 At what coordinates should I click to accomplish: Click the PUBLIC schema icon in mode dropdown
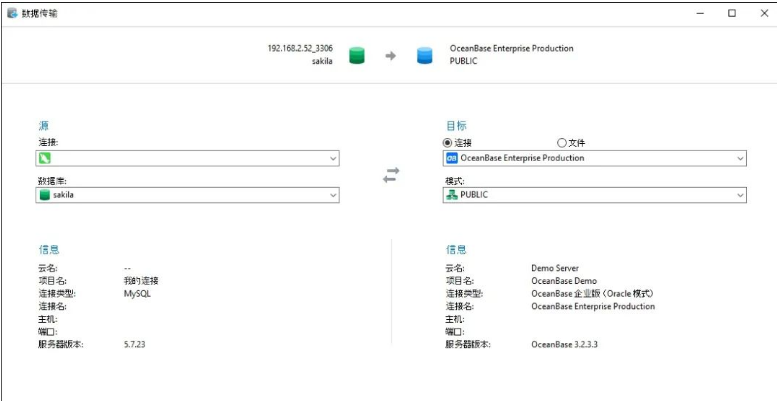coord(451,195)
